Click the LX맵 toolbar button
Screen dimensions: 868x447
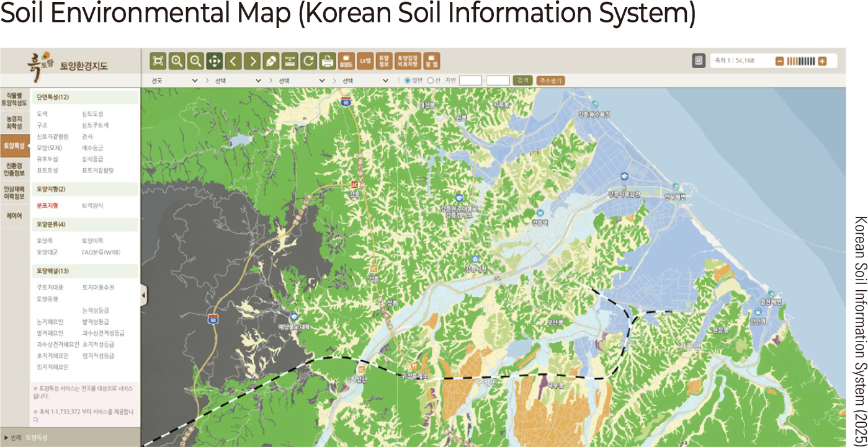365,61
